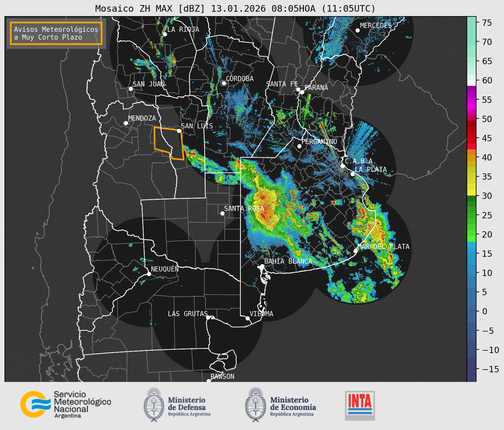Click the Avisos Meteorológicos a Muy Corto Plazo legend box
This screenshot has width=504, height=430.
(56, 33)
